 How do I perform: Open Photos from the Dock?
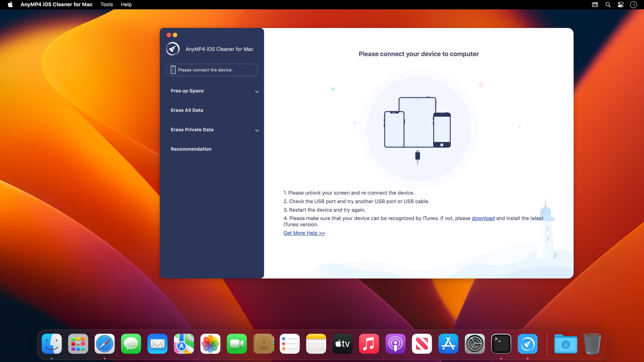click(210, 344)
